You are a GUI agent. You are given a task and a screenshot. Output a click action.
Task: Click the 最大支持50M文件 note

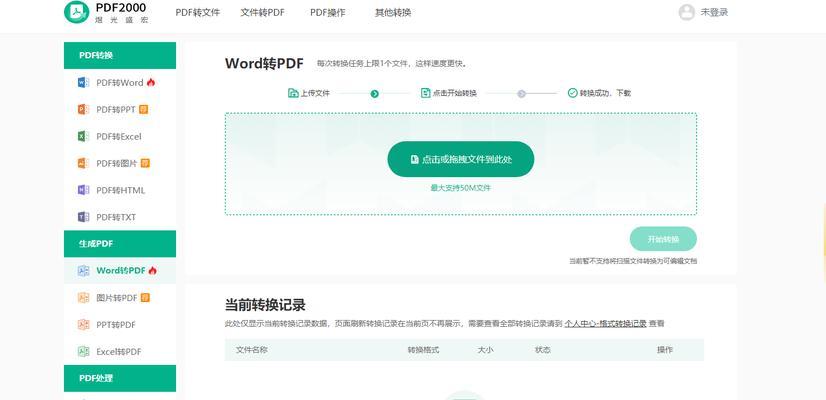pos(460,188)
